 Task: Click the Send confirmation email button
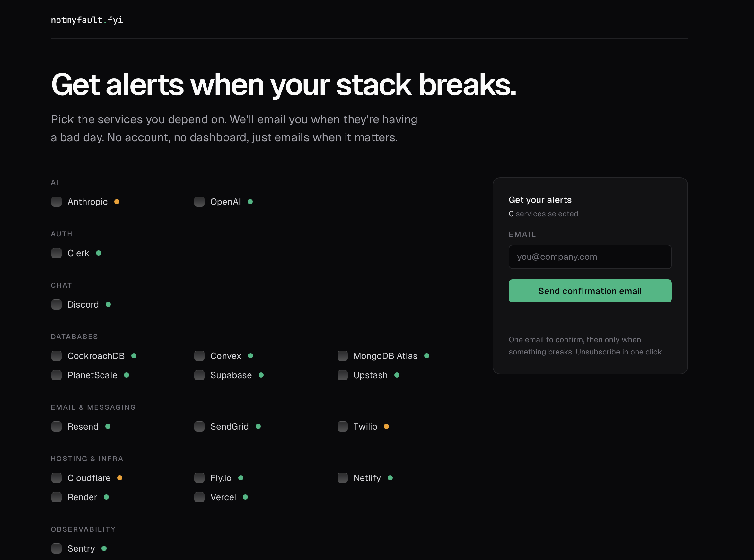point(590,291)
